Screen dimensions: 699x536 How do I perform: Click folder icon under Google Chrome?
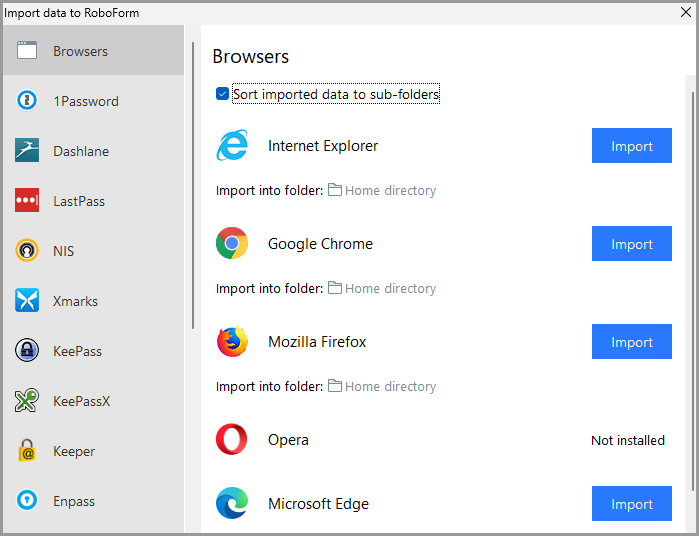(335, 288)
